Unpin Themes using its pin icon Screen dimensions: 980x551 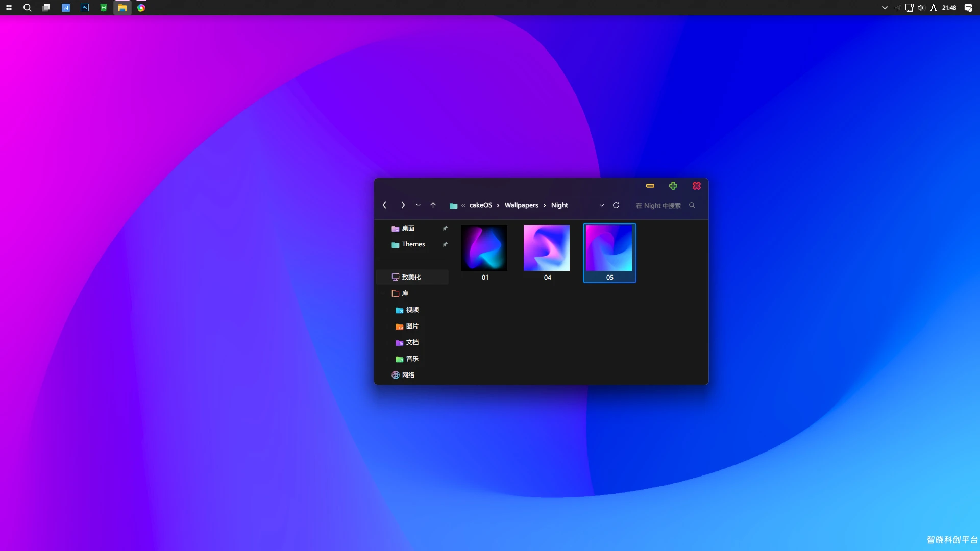(x=445, y=244)
